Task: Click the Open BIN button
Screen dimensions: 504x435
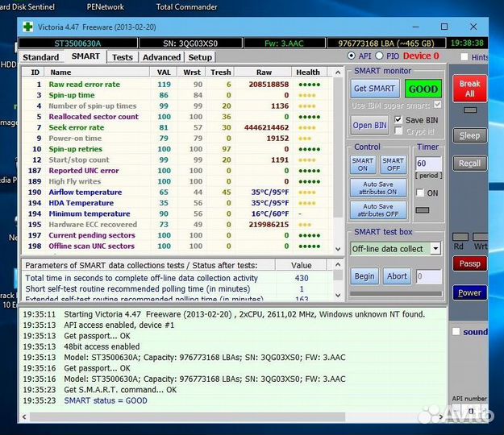Action: [x=369, y=125]
